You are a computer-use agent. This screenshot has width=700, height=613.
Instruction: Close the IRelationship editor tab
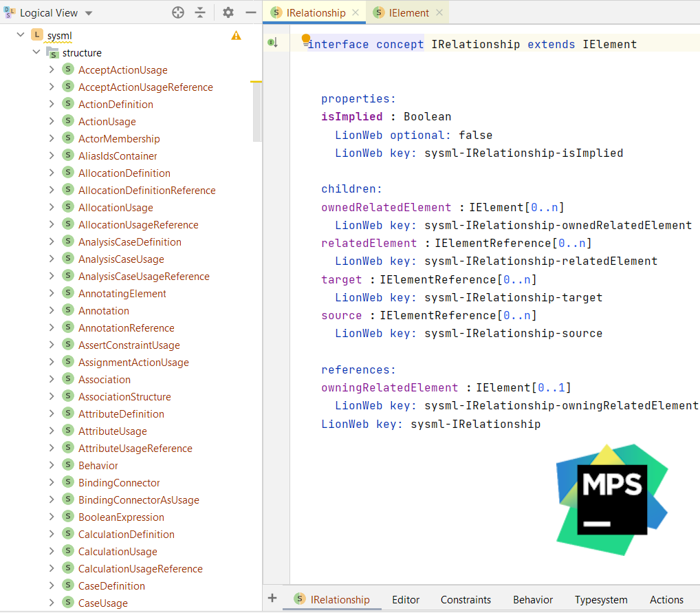coord(356,12)
